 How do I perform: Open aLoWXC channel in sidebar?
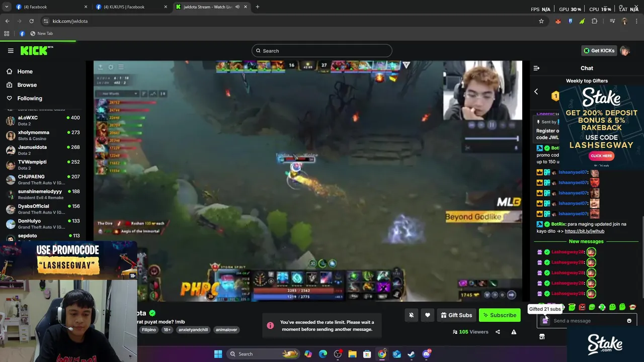click(x=43, y=121)
